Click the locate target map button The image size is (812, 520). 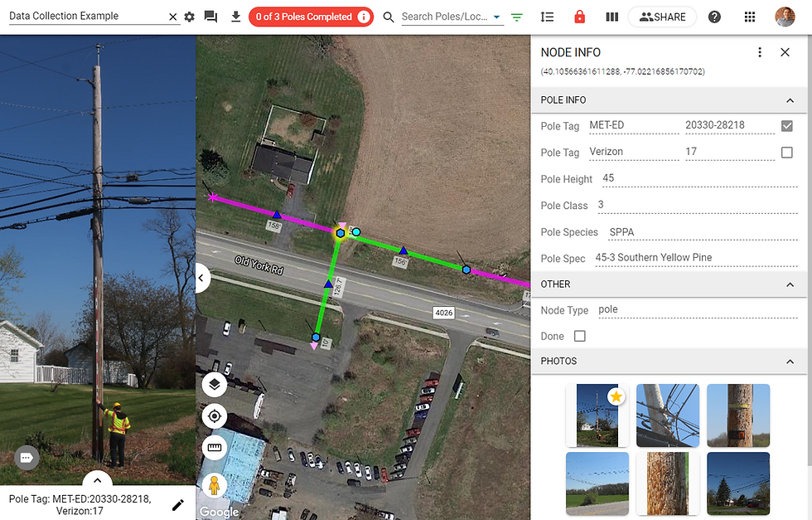click(x=215, y=416)
